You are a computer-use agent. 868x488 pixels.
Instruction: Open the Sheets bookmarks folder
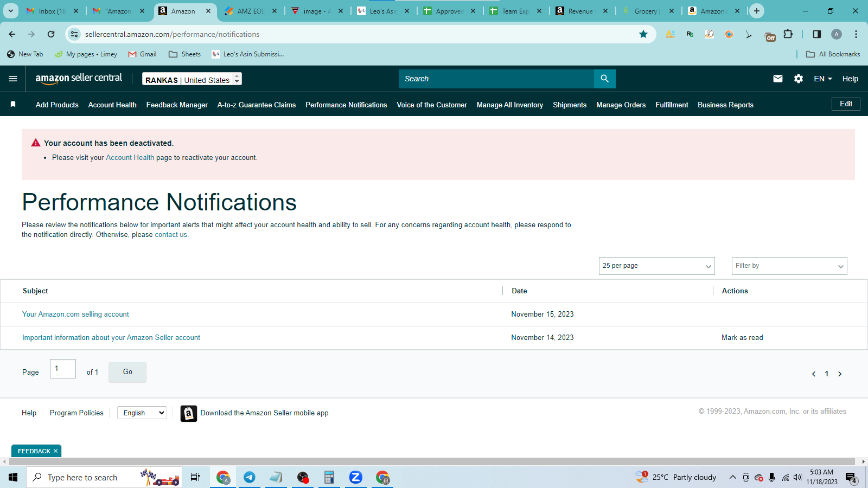click(x=184, y=54)
